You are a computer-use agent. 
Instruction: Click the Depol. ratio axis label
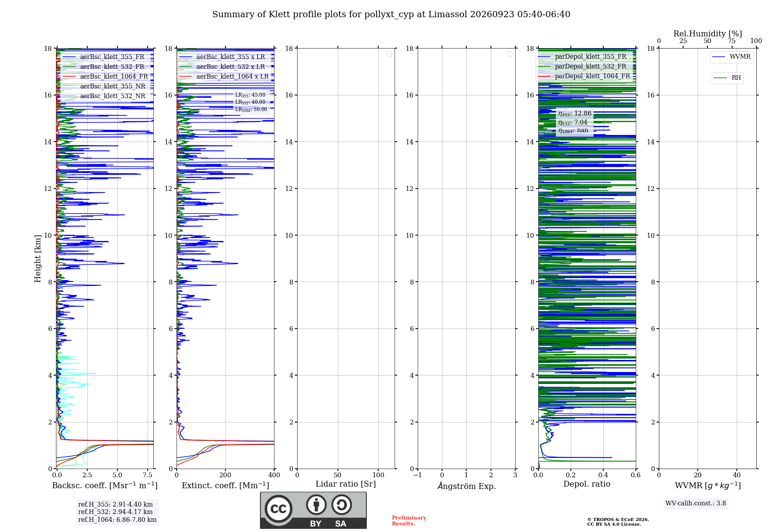587,484
